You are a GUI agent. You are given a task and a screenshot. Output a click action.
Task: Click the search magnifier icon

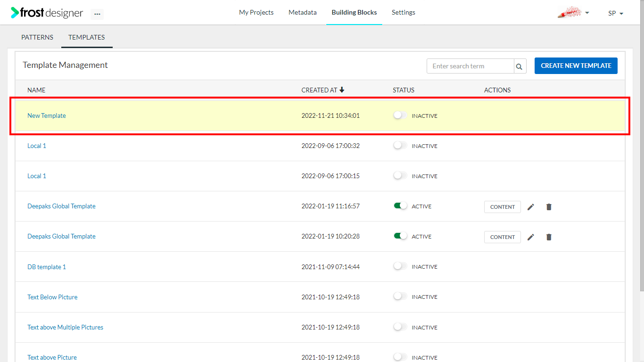click(x=519, y=66)
